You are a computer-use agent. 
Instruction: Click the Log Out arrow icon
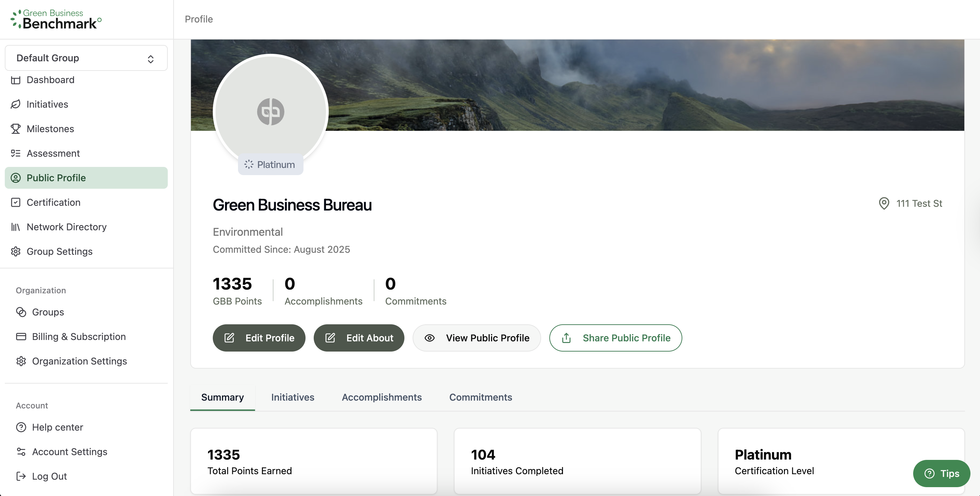[21, 476]
